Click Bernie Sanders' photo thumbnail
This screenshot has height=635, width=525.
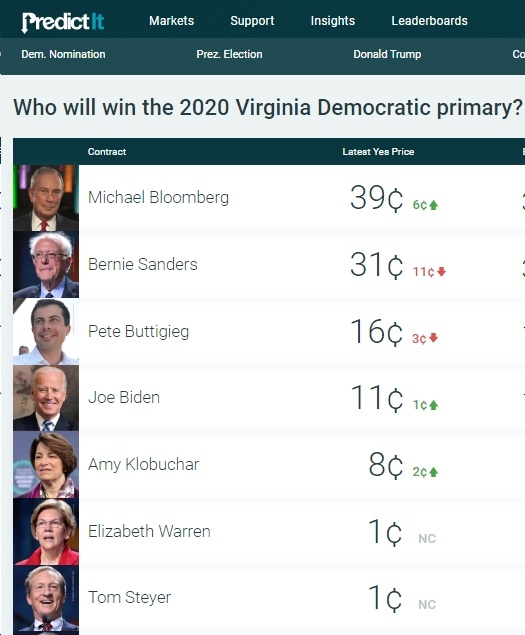coord(46,264)
